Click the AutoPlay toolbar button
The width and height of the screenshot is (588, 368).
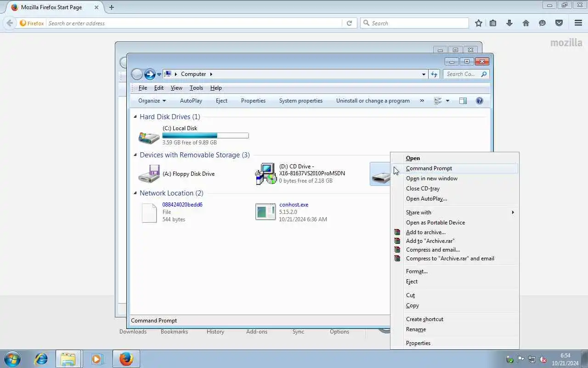[191, 101]
